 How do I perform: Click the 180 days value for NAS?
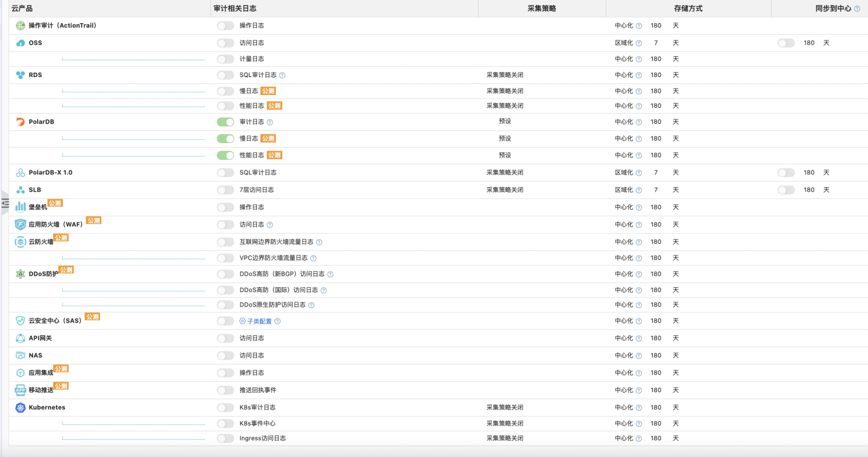[656, 356]
